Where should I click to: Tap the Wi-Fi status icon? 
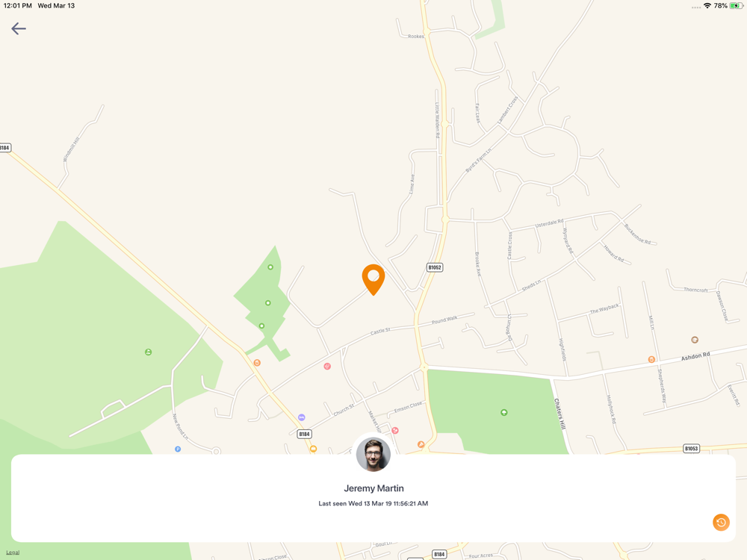coord(707,6)
